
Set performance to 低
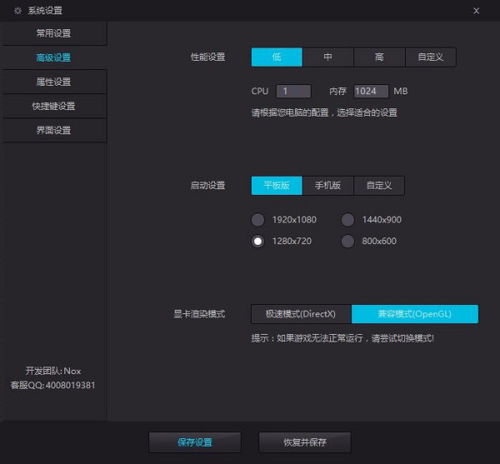pos(277,57)
